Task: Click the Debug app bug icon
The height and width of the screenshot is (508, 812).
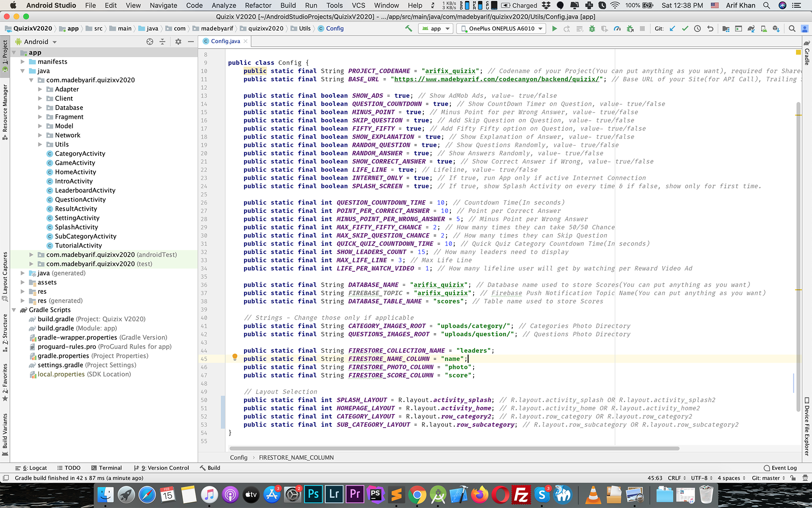Action: pyautogui.click(x=592, y=29)
